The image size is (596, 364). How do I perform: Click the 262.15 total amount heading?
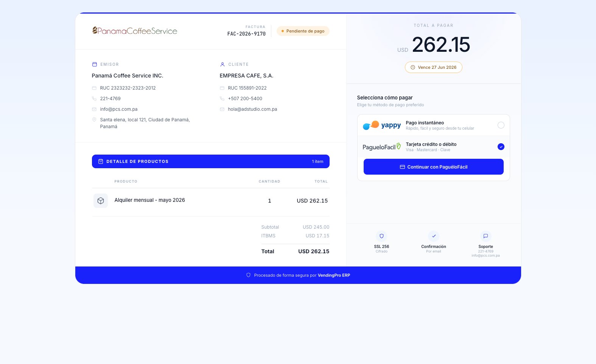point(441,45)
